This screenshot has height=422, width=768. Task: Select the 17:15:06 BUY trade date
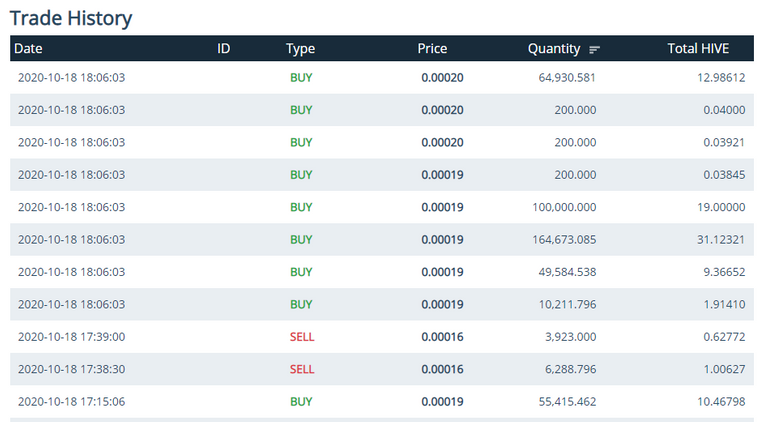(72, 401)
